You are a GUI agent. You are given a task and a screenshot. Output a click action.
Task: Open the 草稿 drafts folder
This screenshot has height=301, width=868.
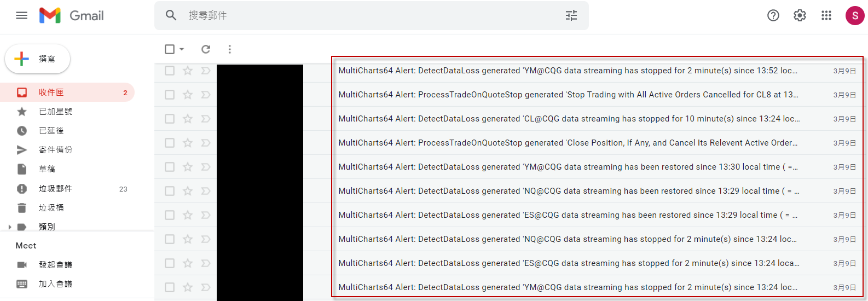67,169
